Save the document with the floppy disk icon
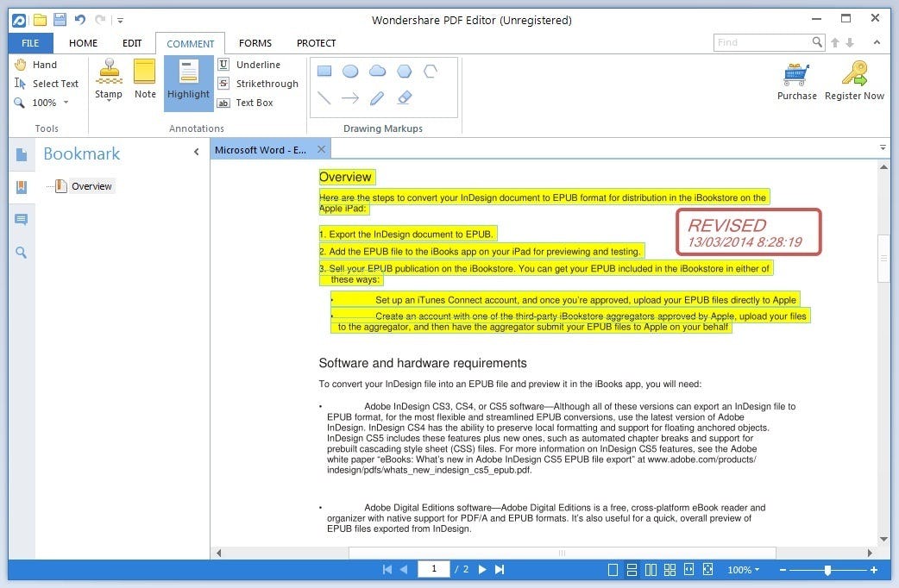The image size is (899, 588). [60, 20]
